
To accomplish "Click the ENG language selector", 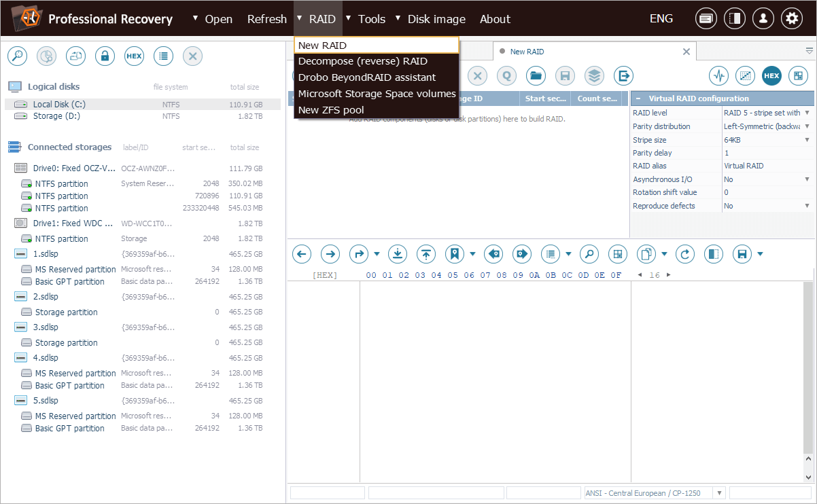I will [x=661, y=18].
